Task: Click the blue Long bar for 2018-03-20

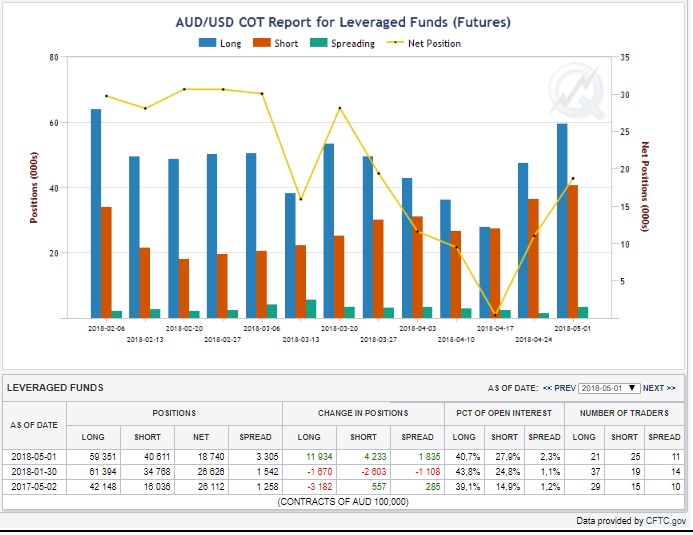Action: coord(328,231)
